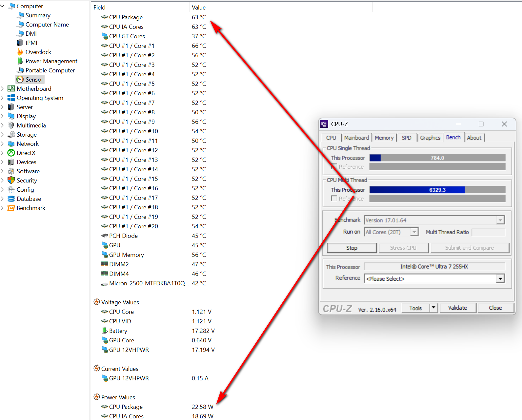Click the CPU GT Cores monitor icon
Viewport: 522px width, 420px height.
pos(105,36)
